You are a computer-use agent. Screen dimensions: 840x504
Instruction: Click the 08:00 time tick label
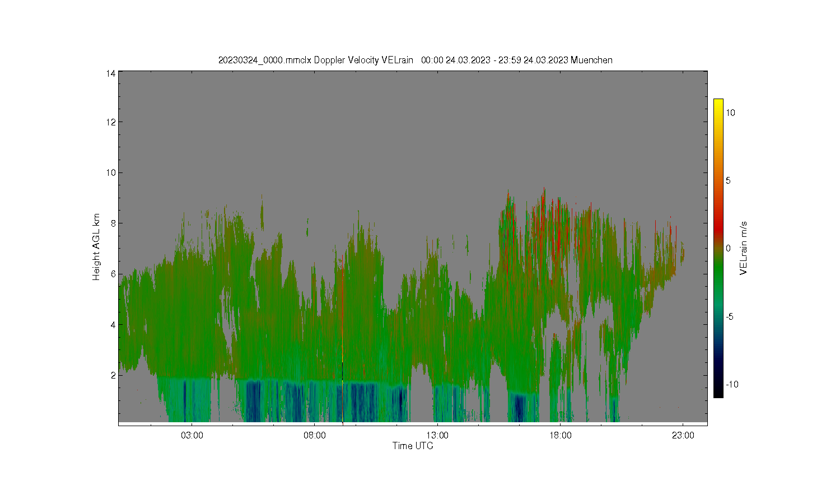[315, 435]
